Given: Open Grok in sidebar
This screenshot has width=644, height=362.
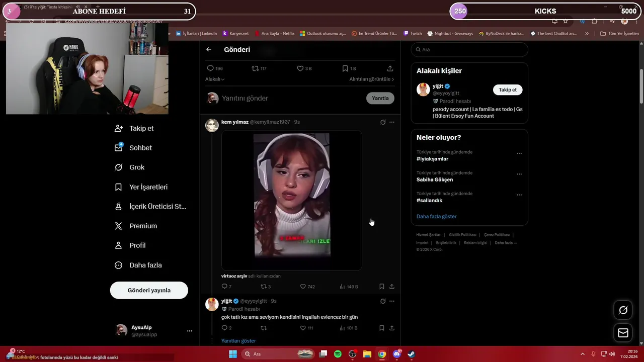Looking at the screenshot, I should 129,167.
